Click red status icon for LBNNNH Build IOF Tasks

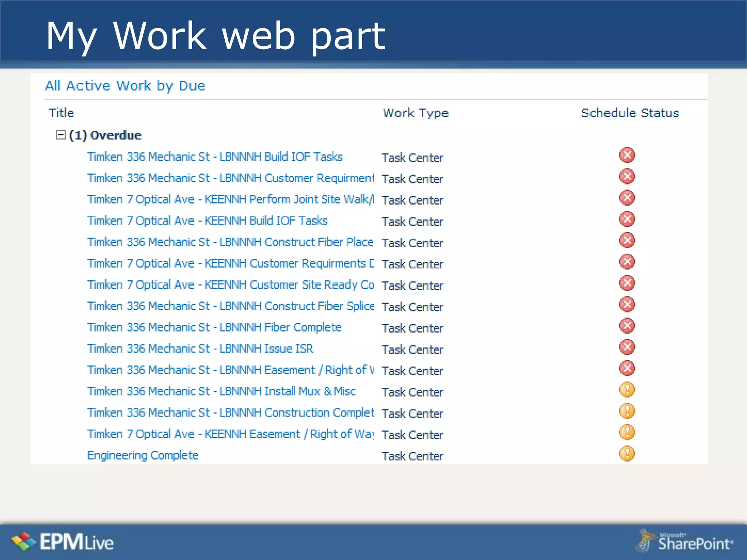pyautogui.click(x=627, y=155)
